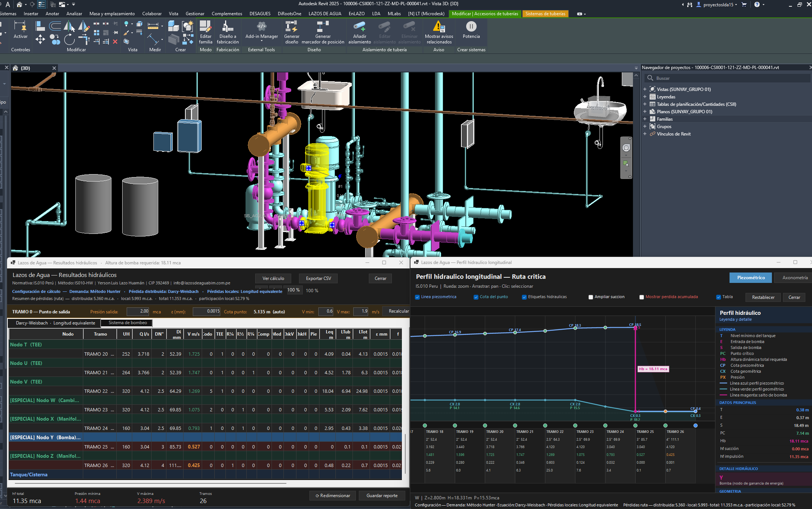Click the red delete X icon
The image size is (812, 509).
pyautogui.click(x=115, y=42)
